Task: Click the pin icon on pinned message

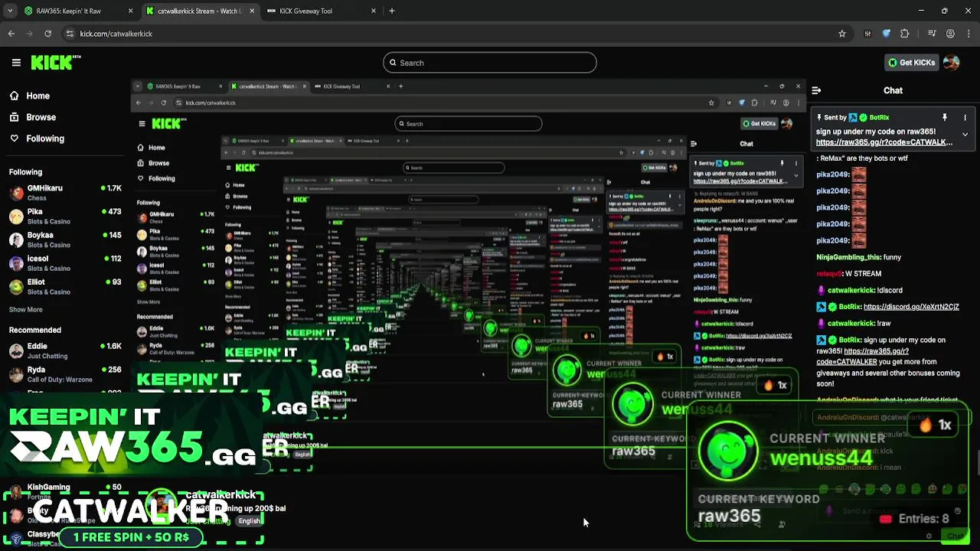Action: (945, 118)
